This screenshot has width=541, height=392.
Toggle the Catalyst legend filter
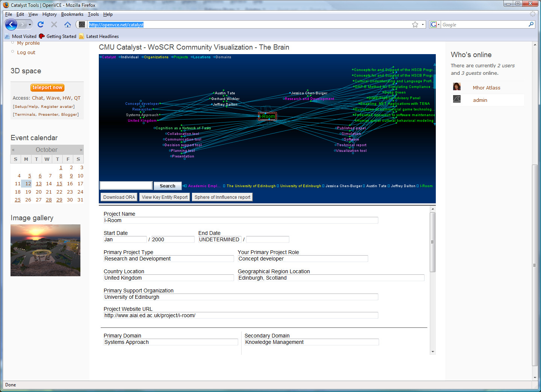(108, 57)
